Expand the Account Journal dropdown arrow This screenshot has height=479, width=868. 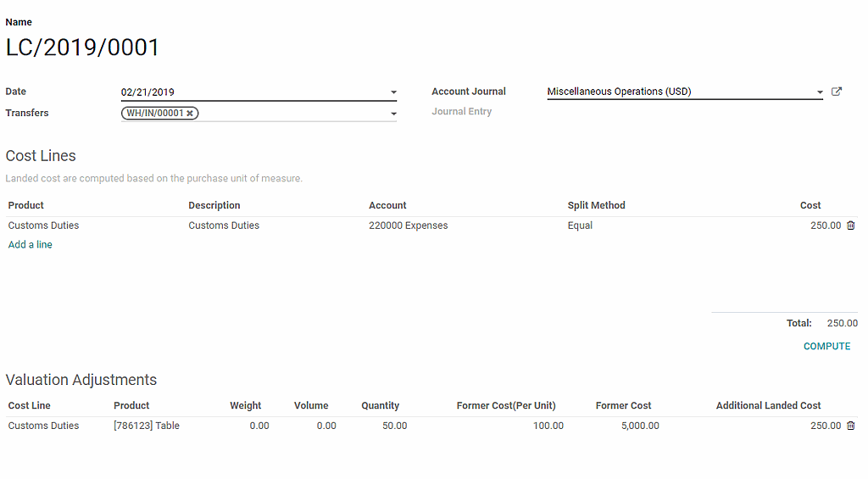[x=820, y=92]
